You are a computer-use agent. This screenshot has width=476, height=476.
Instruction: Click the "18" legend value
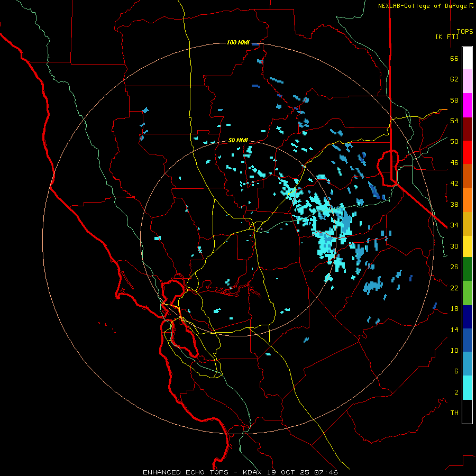pos(454,309)
